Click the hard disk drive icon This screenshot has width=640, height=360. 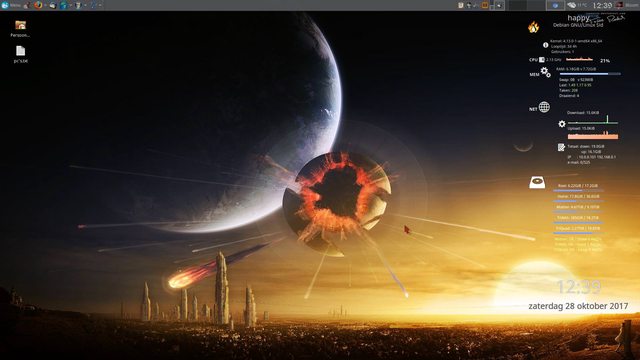pyautogui.click(x=537, y=182)
